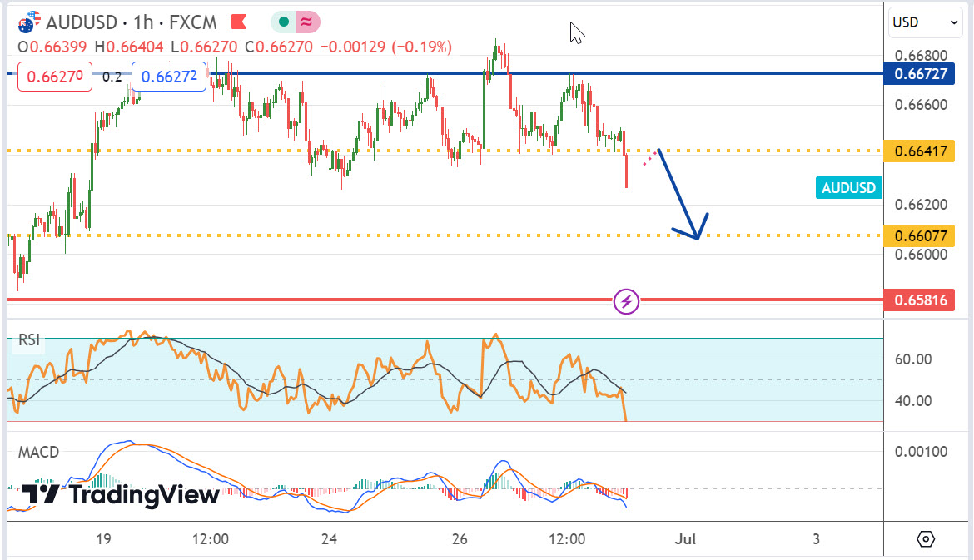Click the Jul date on time axis
The width and height of the screenshot is (974, 560).
[x=686, y=539]
